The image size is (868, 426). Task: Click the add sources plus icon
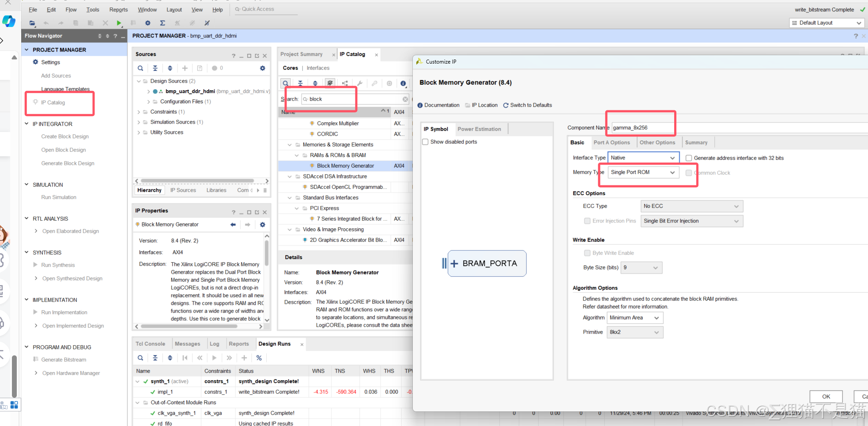point(185,68)
